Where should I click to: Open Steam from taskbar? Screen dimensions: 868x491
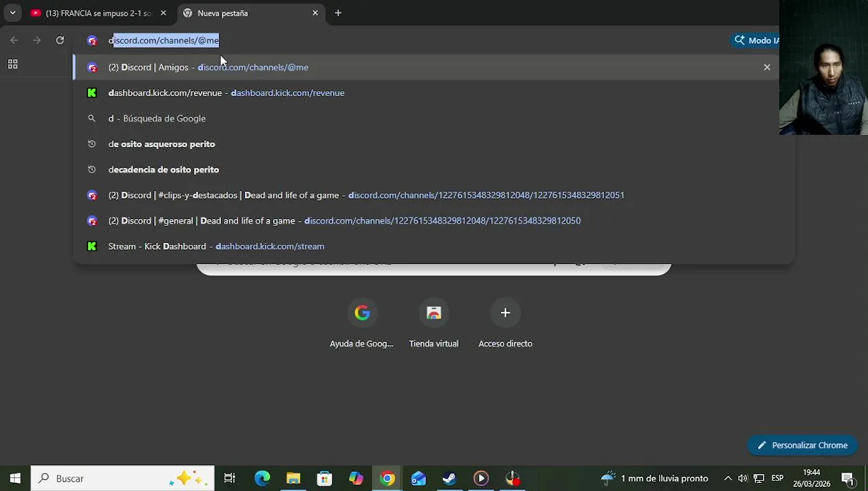(450, 479)
